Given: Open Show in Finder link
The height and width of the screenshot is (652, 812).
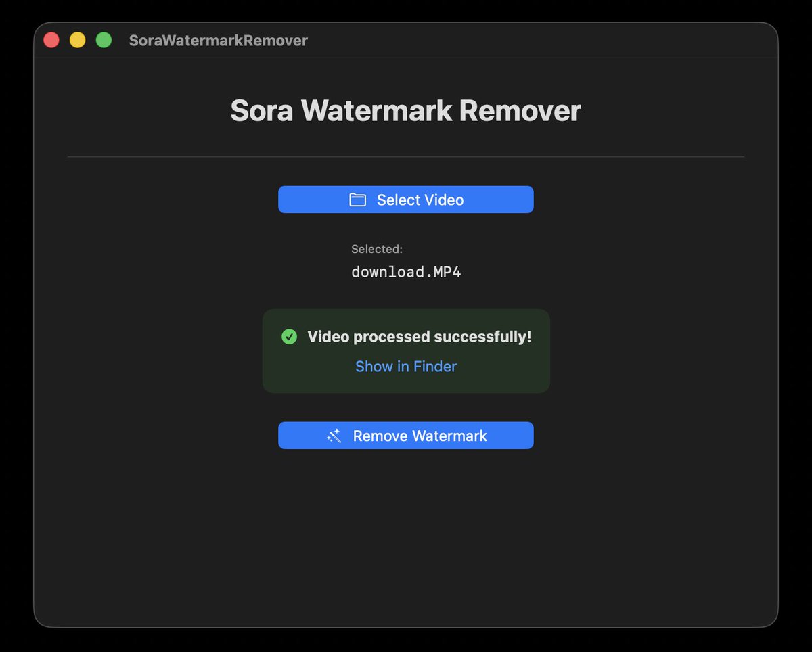Looking at the screenshot, I should (x=406, y=366).
